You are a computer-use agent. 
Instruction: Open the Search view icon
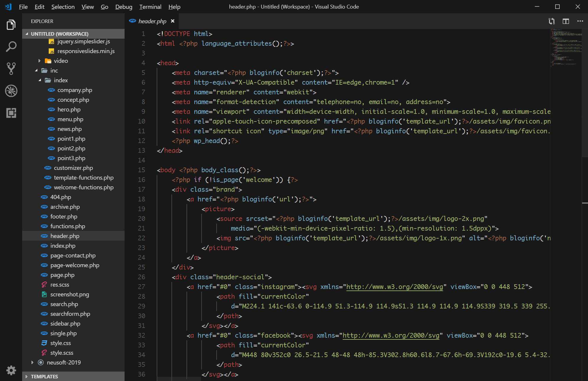click(11, 47)
